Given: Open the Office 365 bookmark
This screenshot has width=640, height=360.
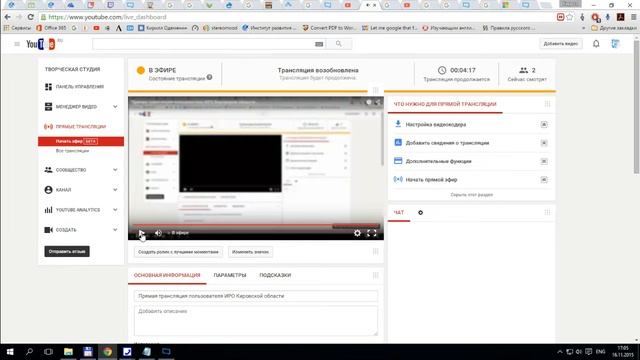Looking at the screenshot, I should pos(51,28).
